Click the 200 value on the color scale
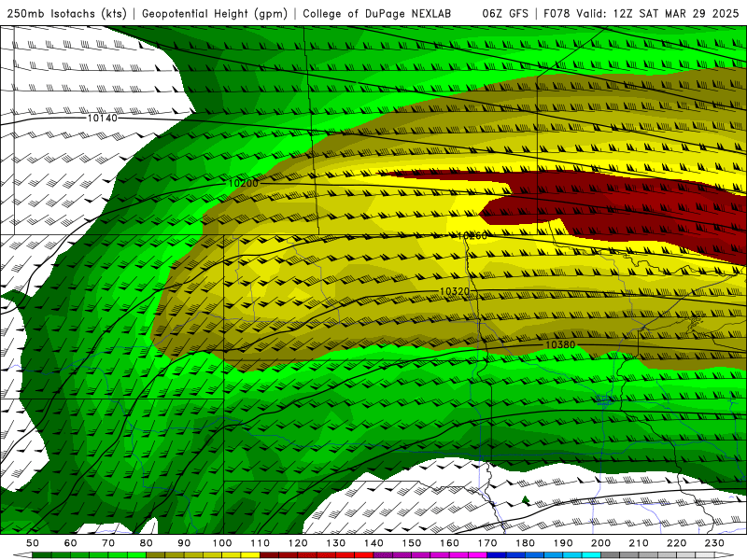Image resolution: width=747 pixels, height=560 pixels. [600, 543]
